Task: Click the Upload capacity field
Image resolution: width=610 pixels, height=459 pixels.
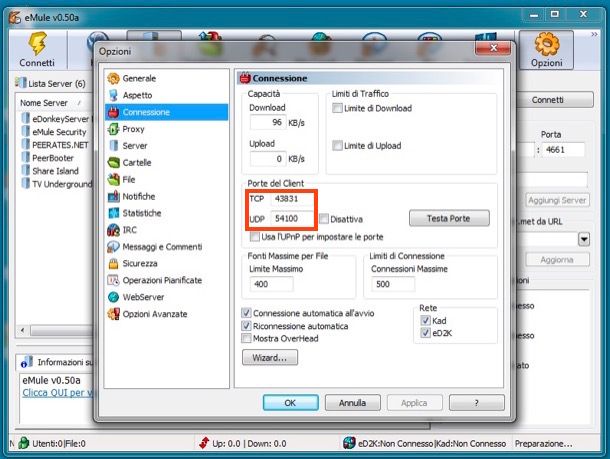Action: point(268,159)
